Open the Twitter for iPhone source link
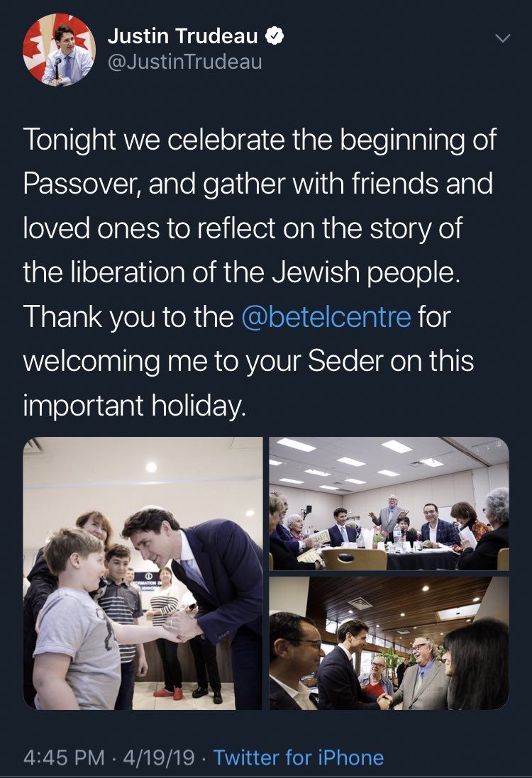 [x=299, y=757]
